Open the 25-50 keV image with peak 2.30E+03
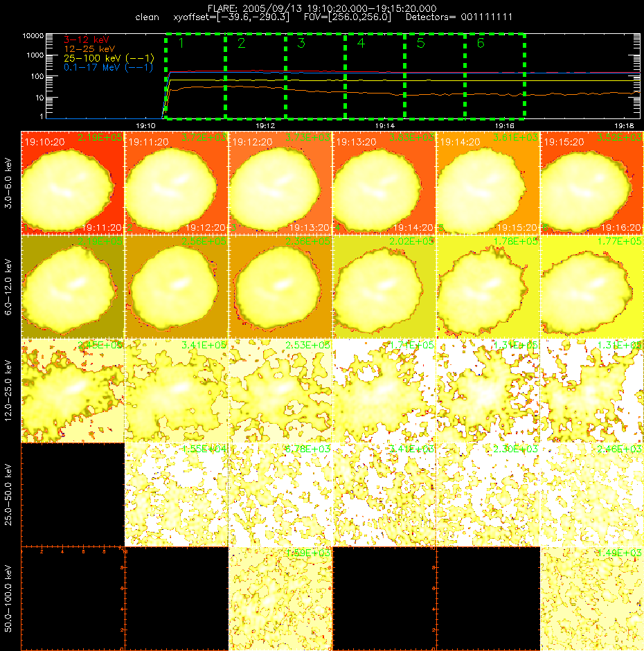 (488, 494)
